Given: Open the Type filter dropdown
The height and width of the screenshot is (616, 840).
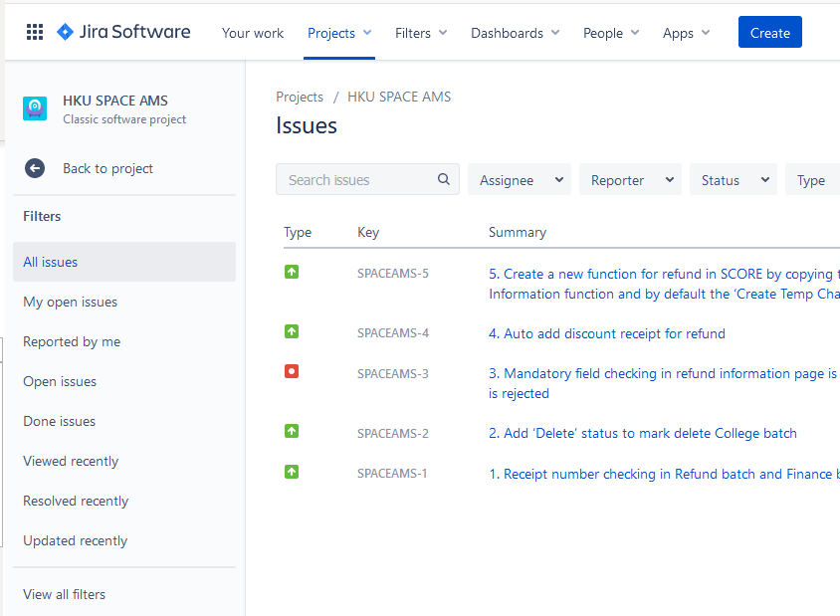Looking at the screenshot, I should [812, 180].
